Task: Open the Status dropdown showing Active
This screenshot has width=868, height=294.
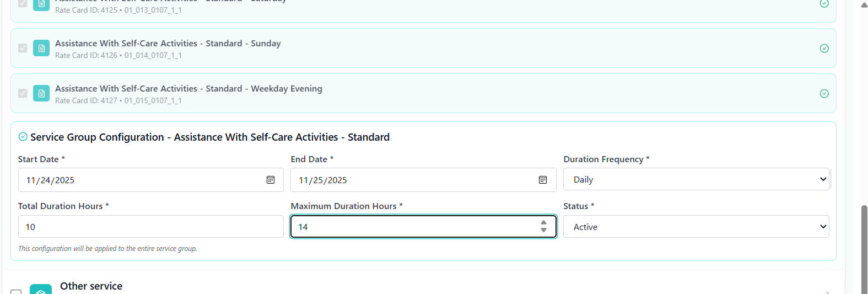Action: (696, 227)
